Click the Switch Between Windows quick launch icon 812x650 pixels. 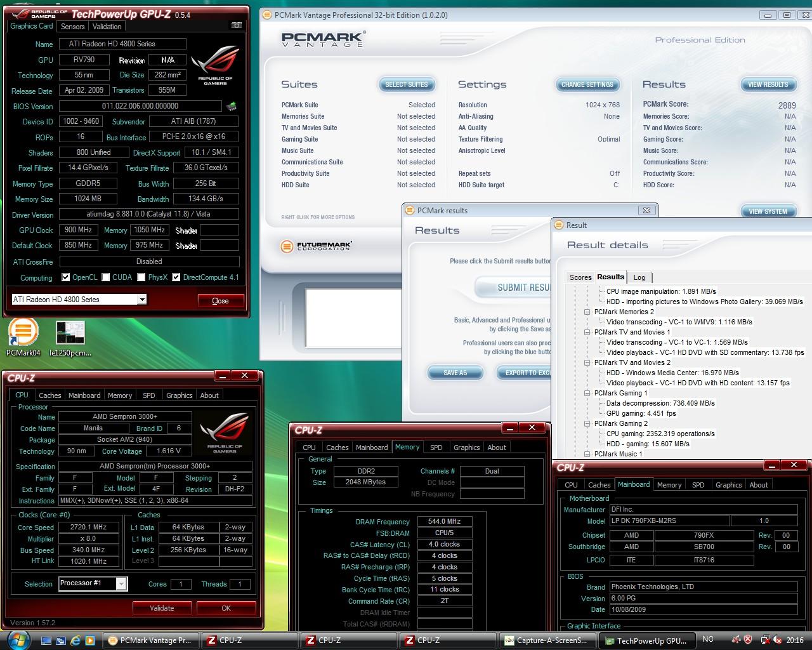coord(61,640)
